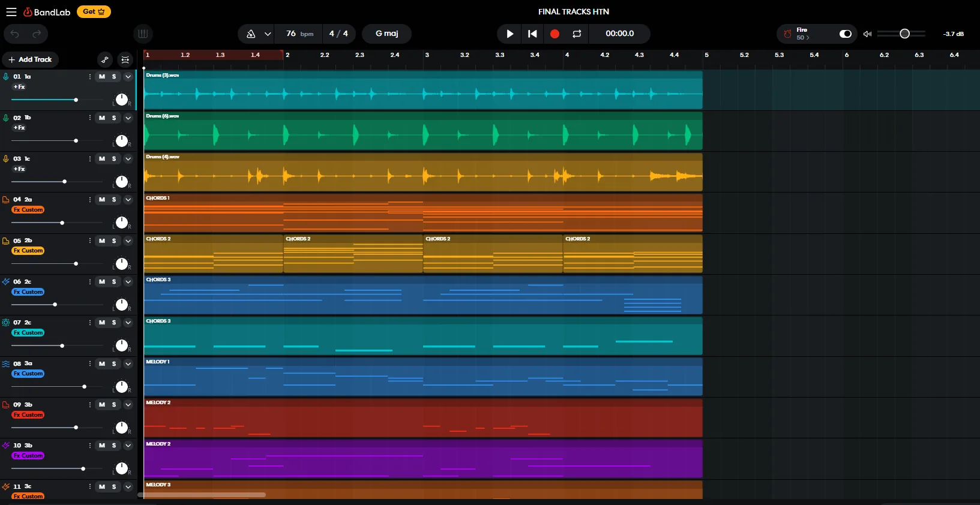Solo track 04 2a
The image size is (980, 505).
(x=114, y=200)
